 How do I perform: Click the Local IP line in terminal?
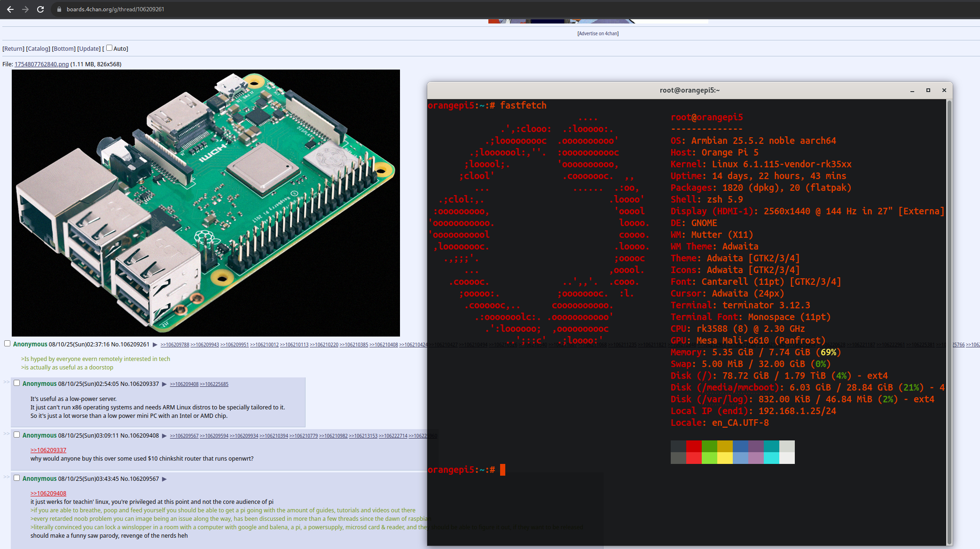coord(753,411)
